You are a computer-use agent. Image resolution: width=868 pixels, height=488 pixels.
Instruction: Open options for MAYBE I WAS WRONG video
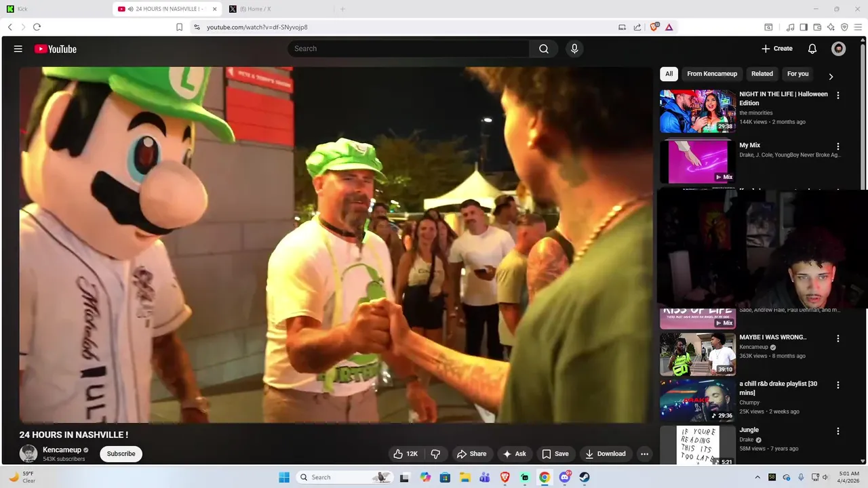click(838, 338)
